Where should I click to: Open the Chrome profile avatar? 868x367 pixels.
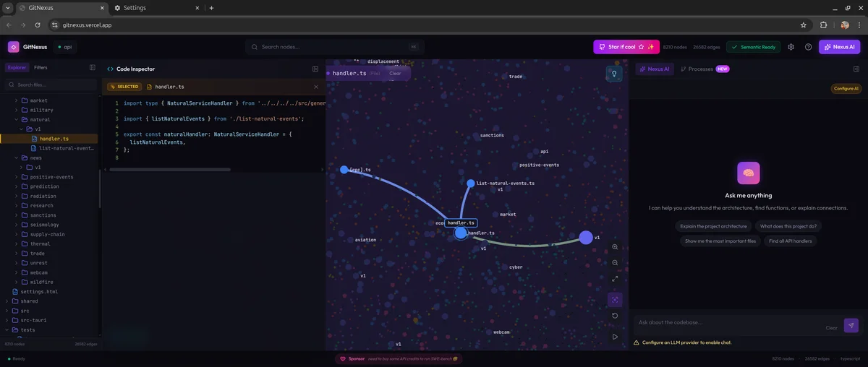(x=845, y=25)
